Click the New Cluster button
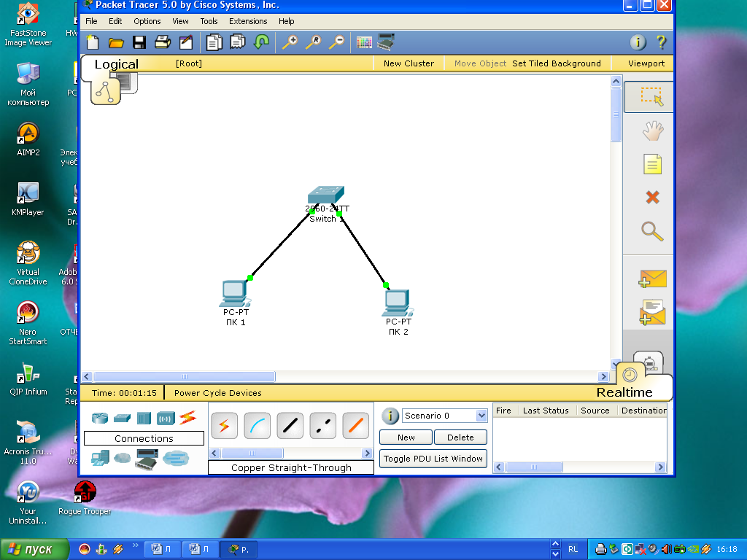 [x=409, y=63]
